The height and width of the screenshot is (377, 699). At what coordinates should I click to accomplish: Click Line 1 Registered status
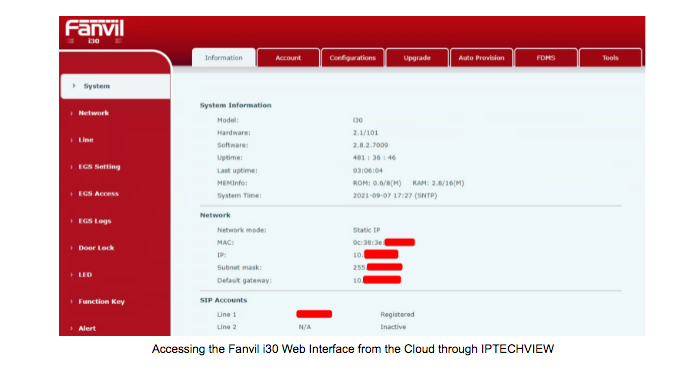coord(397,315)
